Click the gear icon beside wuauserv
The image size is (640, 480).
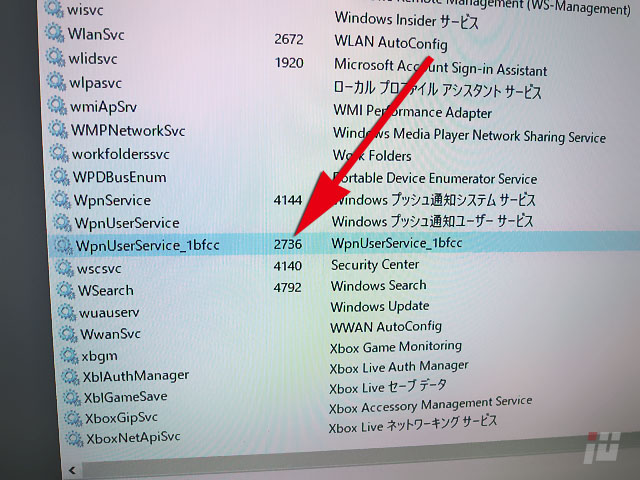click(67, 312)
